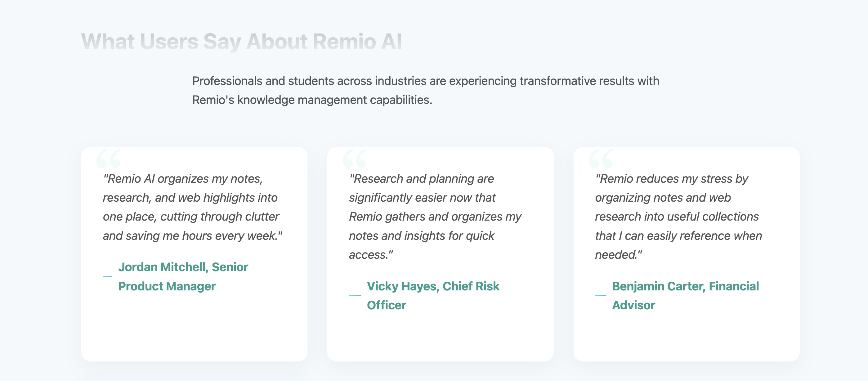This screenshot has height=381, width=868.
Task: Click the quote mark icon on Vicky Hayes' card
Action: (x=355, y=158)
